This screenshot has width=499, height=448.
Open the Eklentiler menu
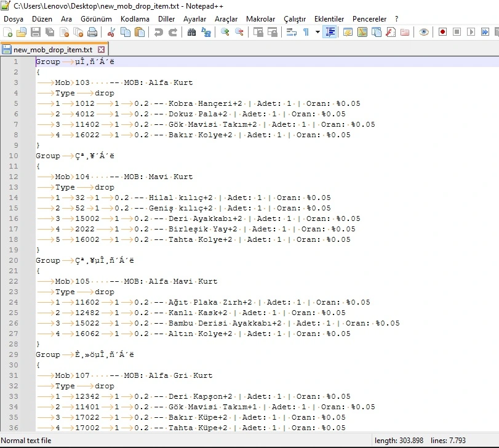tap(329, 19)
